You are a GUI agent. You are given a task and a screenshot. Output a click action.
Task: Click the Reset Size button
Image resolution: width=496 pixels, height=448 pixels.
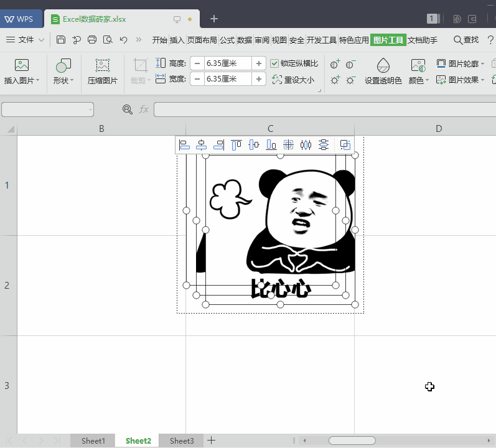click(x=294, y=80)
